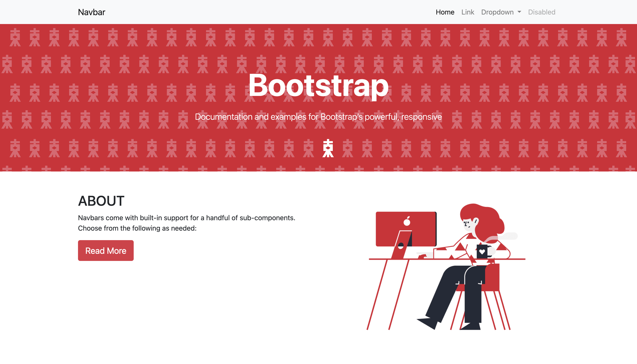The width and height of the screenshot is (637, 364).
Task: Click the Navbars come with paragraph text
Action: (186, 223)
